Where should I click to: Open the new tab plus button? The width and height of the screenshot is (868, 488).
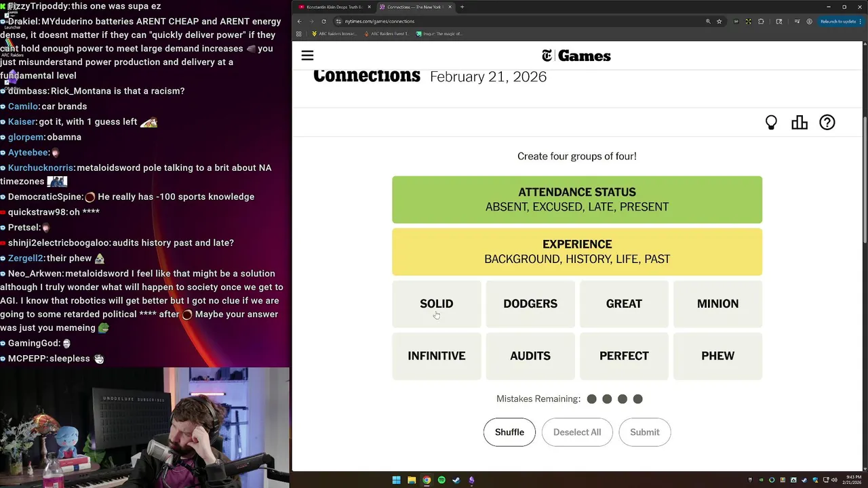pyautogui.click(x=462, y=7)
